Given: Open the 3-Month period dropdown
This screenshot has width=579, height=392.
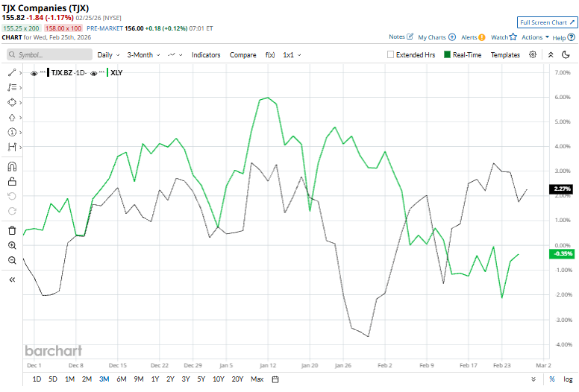Looking at the screenshot, I should point(144,55).
